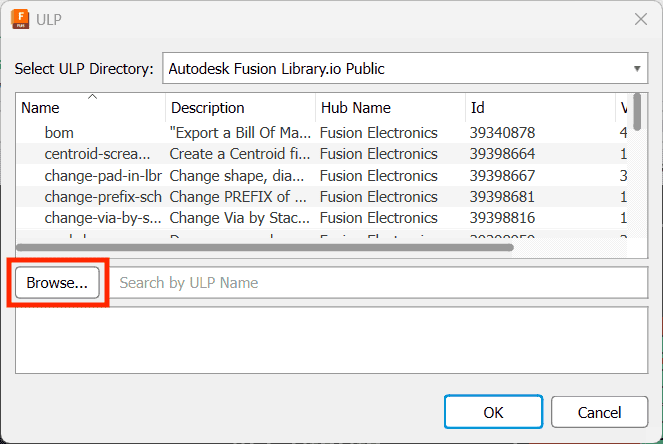The image size is (663, 444).
Task: Click the dropdown arrow beside Library.io Public
Action: 637,69
